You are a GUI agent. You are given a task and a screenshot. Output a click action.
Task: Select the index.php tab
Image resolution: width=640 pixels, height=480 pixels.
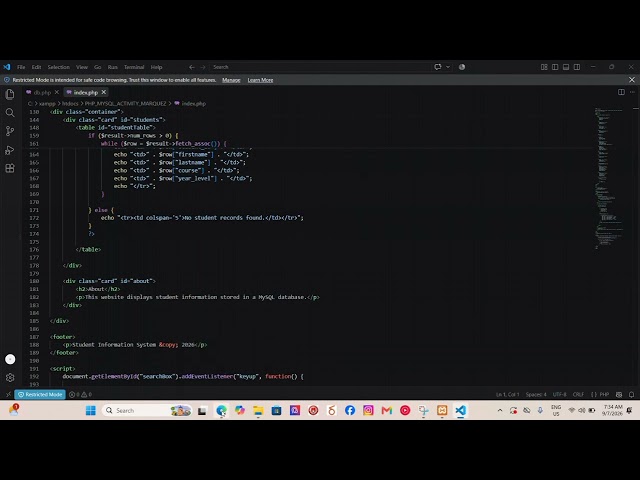coord(85,93)
